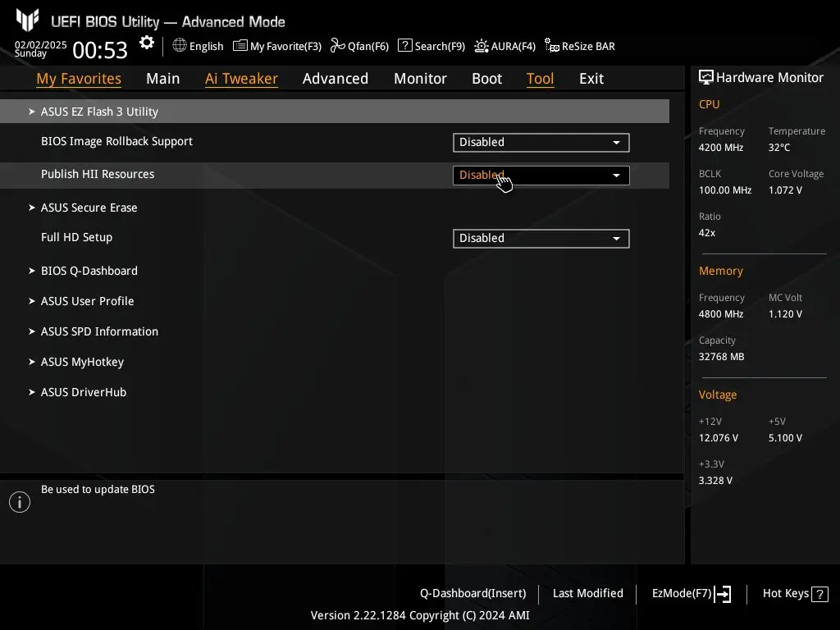Click the EzMode exit arrow icon
The width and height of the screenshot is (840, 630).
coord(724,594)
